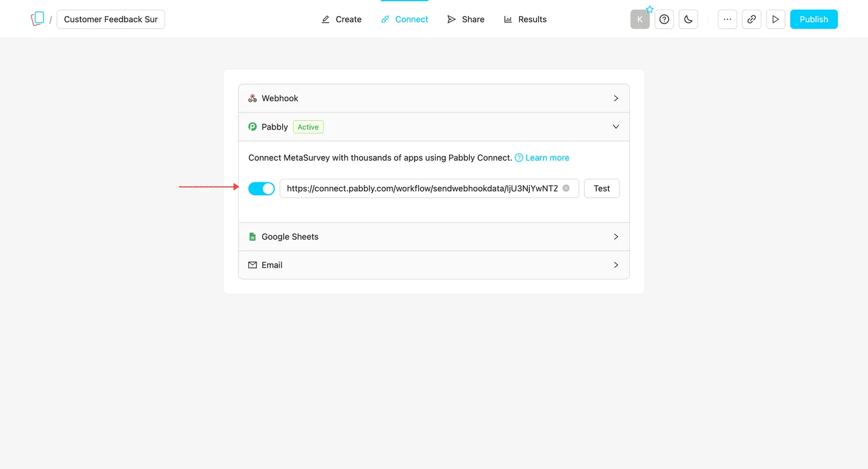Click the Pabbly webhook URL input
The height and width of the screenshot is (469, 868).
click(429, 189)
